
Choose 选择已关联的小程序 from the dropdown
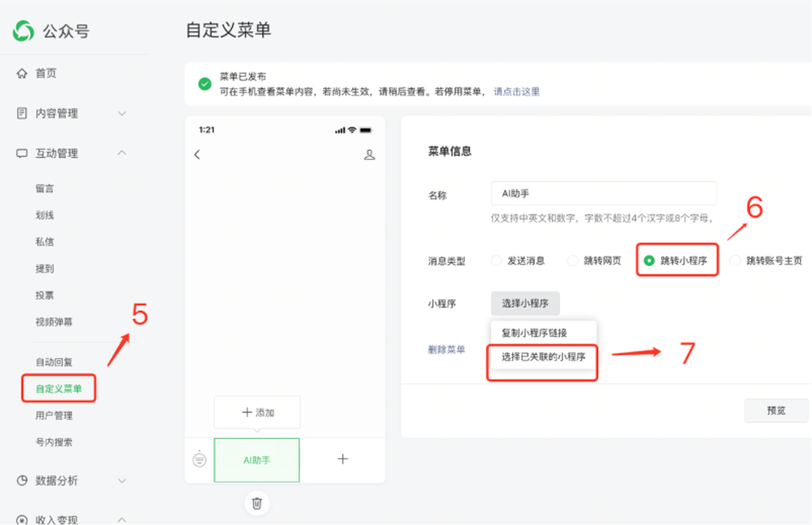[543, 357]
